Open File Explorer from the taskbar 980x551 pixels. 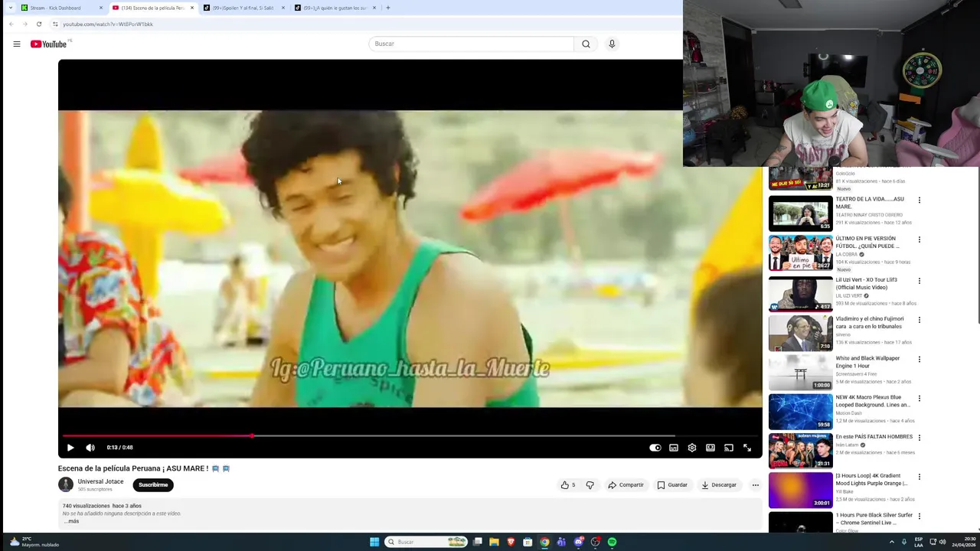tap(494, 542)
